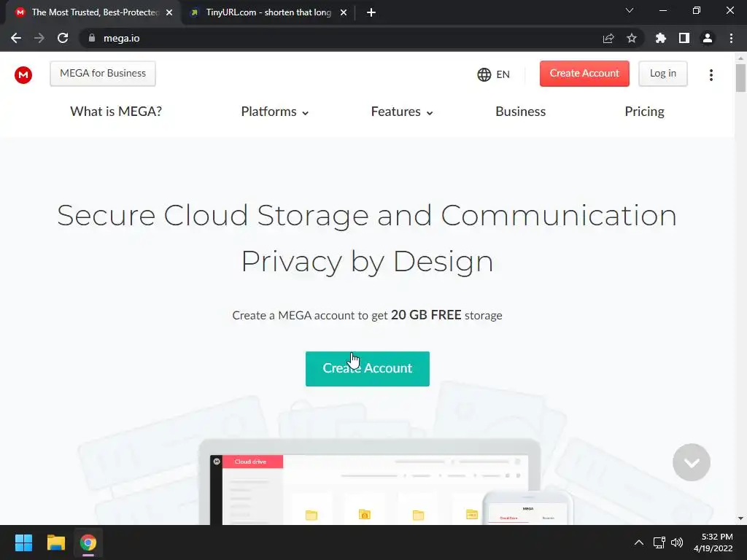This screenshot has height=560, width=747.
Task: Close the MEGA tab
Action: coord(169,12)
